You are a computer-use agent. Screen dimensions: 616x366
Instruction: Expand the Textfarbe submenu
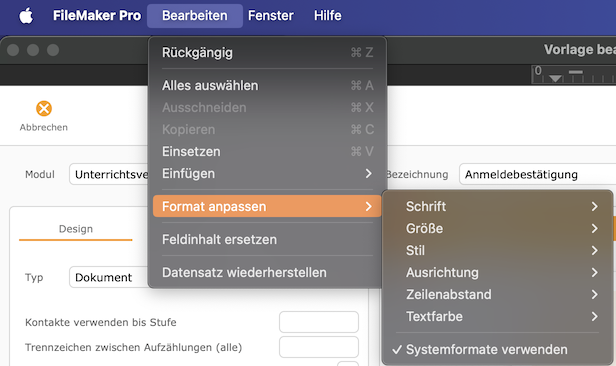pyautogui.click(x=497, y=316)
